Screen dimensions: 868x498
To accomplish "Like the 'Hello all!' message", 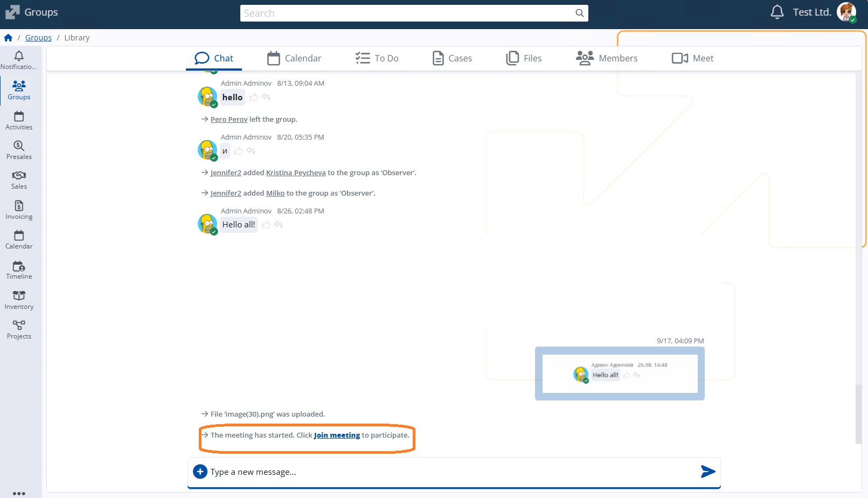I will point(266,225).
